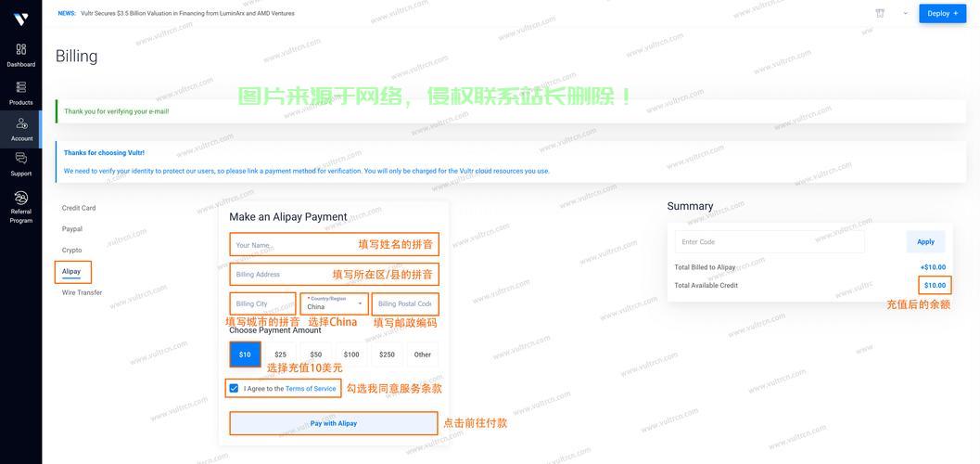This screenshot has height=464, width=980.
Task: Choose the $250 payment amount
Action: click(387, 354)
